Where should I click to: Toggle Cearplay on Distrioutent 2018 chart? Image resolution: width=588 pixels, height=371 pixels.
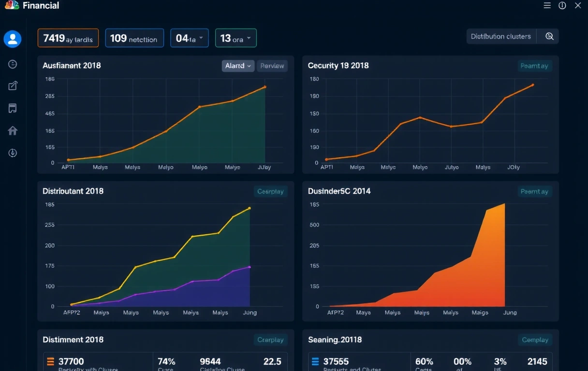click(270, 191)
